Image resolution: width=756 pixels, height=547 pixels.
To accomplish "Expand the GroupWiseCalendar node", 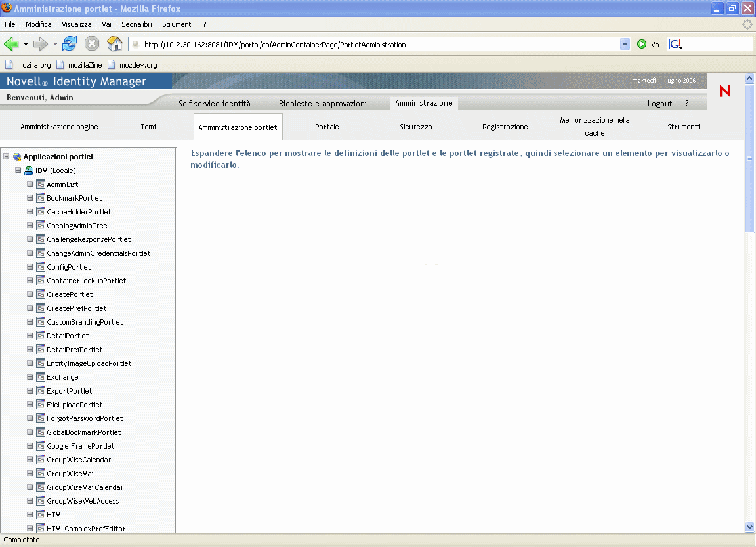I will (x=30, y=460).
